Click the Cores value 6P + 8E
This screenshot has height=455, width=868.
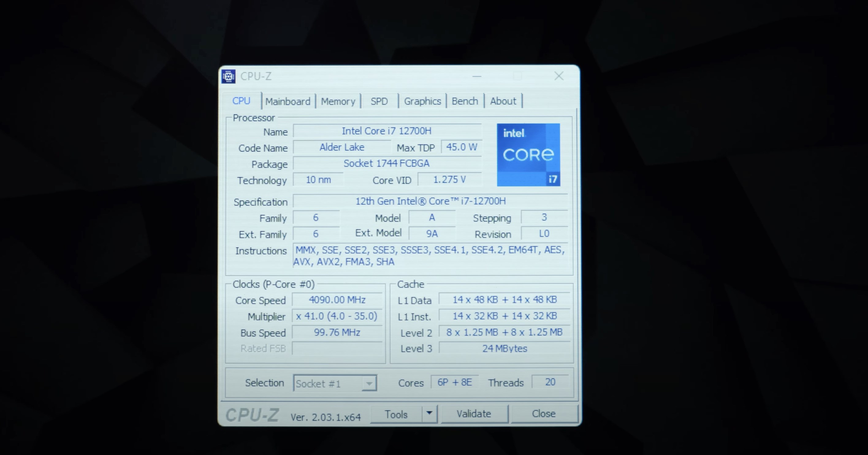455,382
